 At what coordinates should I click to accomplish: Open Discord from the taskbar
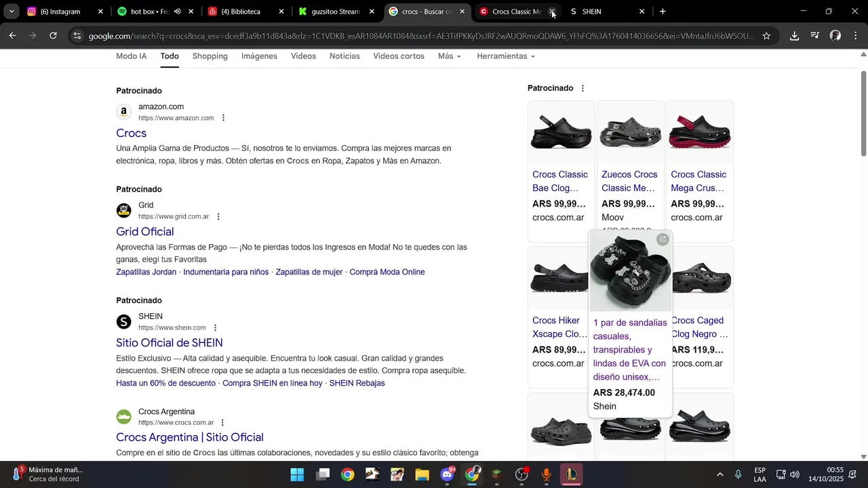pyautogui.click(x=448, y=474)
